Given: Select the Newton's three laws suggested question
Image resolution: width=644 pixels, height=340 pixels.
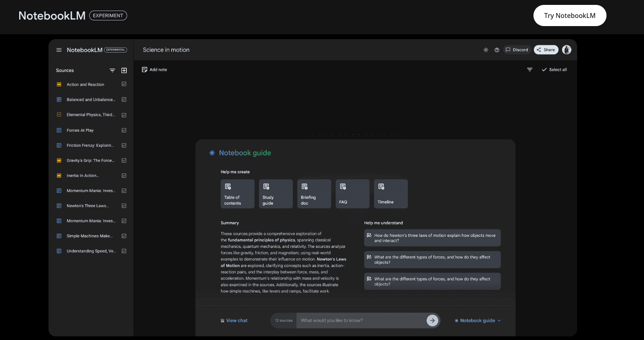Looking at the screenshot, I should 432,238.
